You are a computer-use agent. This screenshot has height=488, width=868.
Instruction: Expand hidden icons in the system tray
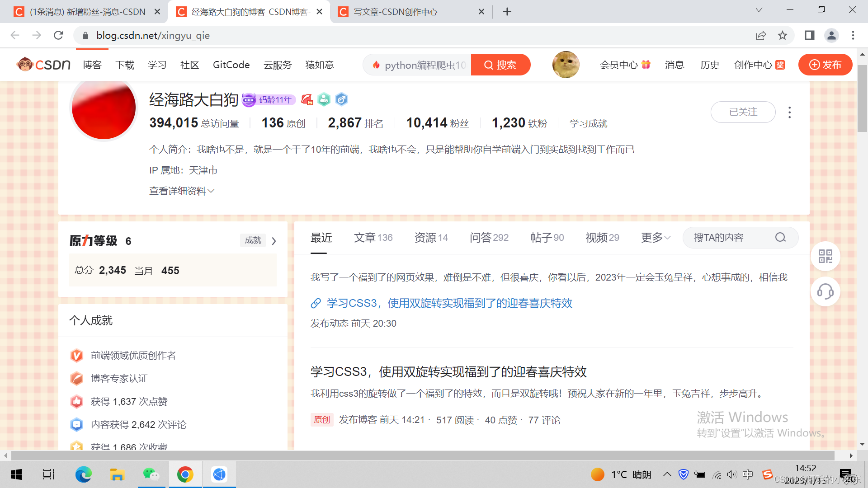click(667, 474)
